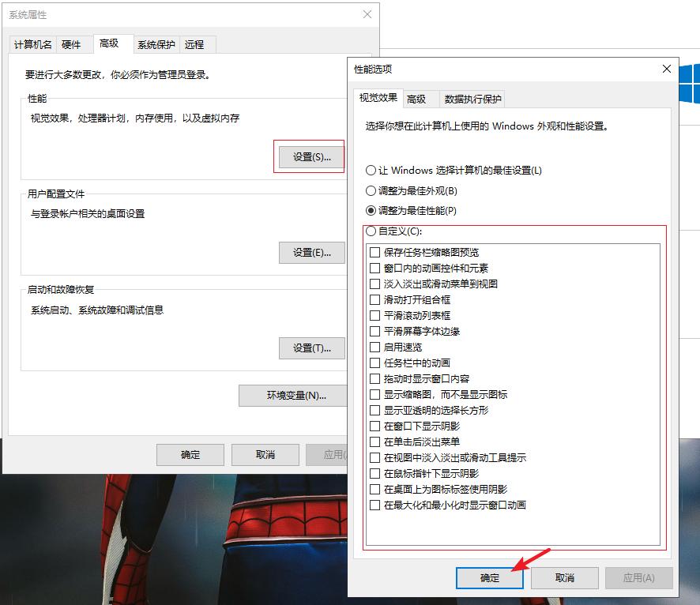Select the 调整为最佳外观 radio button
Viewport: 700px width, 605px height.
click(x=369, y=190)
